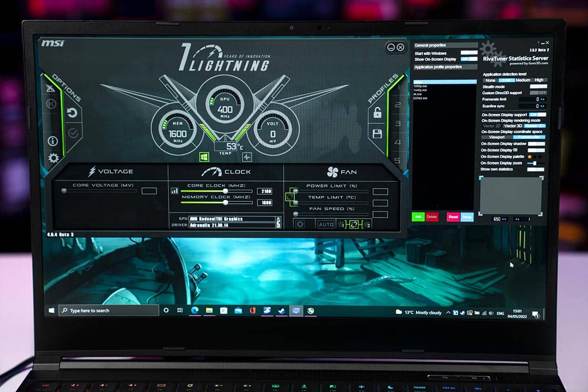Toggle Show On-Screen Display switch
Image resolution: width=588 pixels, height=392 pixels.
point(469,59)
